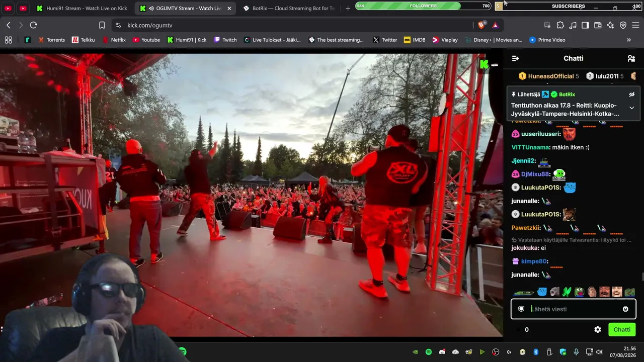Open Brave Shields icon
Screen dimensions: 644x362
[x=481, y=25]
